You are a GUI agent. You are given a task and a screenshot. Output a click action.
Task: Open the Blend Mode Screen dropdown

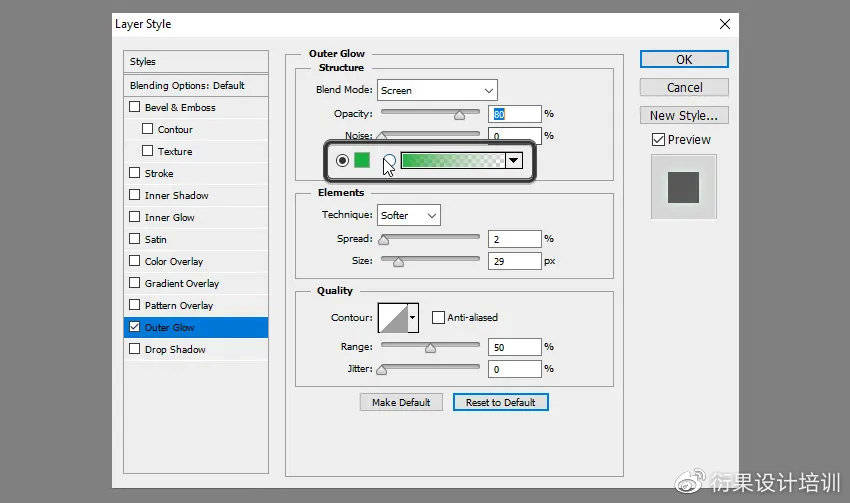click(436, 90)
